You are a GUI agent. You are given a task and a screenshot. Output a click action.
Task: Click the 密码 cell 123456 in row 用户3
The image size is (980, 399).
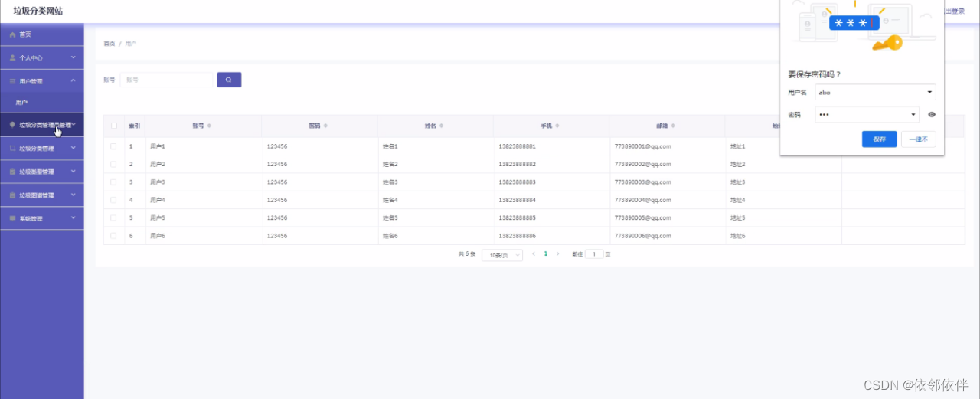(277, 182)
